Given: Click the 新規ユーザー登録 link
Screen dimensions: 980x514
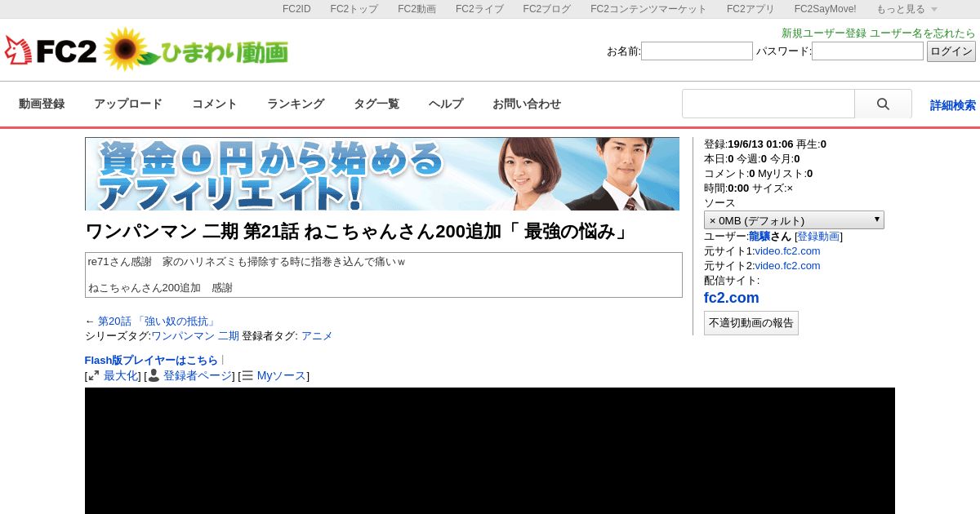Looking at the screenshot, I should 824,33.
